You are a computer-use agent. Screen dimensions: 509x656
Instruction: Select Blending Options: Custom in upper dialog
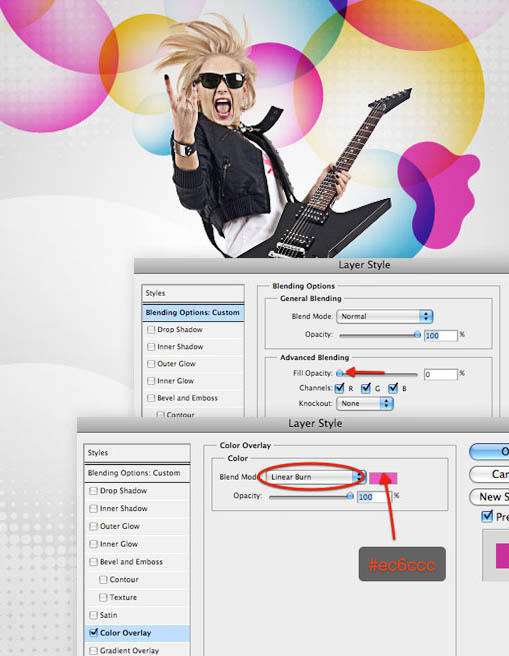tap(193, 313)
